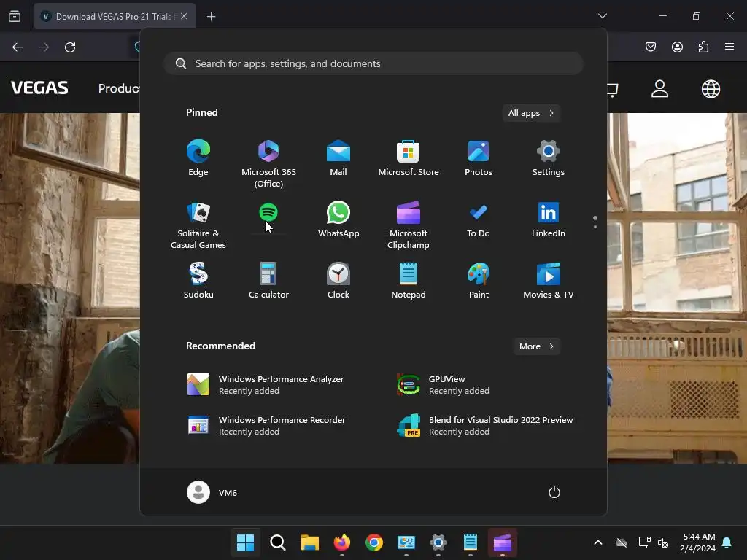Click the power button in Start menu
The image size is (747, 560).
[x=554, y=492]
